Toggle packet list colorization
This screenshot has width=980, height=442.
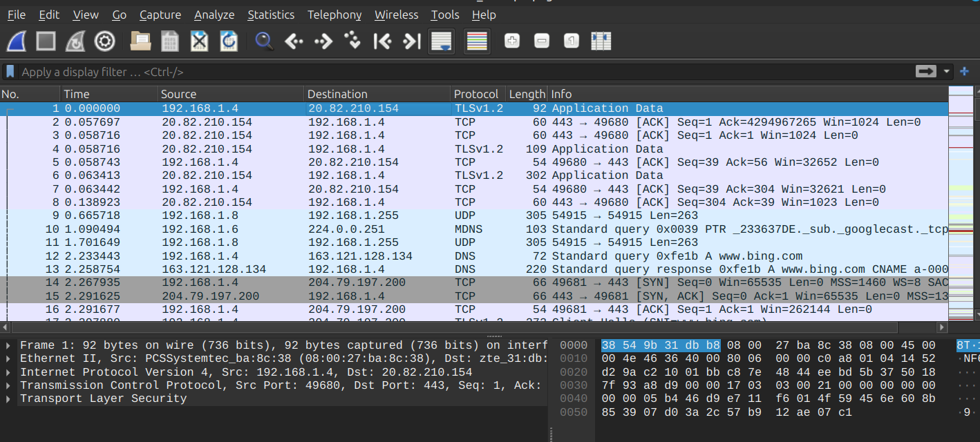tap(477, 41)
